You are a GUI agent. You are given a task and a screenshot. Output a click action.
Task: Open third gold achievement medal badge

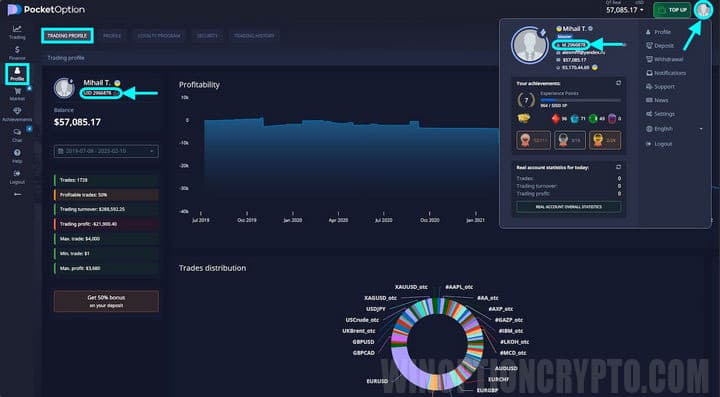(x=605, y=140)
